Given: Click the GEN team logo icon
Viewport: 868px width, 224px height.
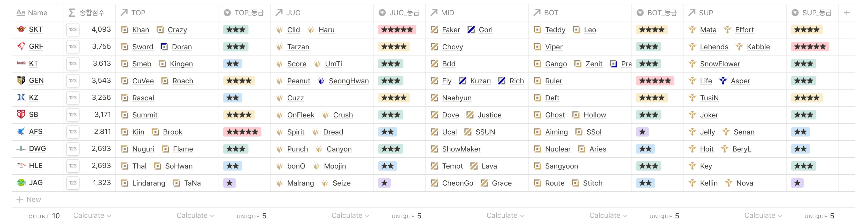Looking at the screenshot, I should [x=21, y=80].
